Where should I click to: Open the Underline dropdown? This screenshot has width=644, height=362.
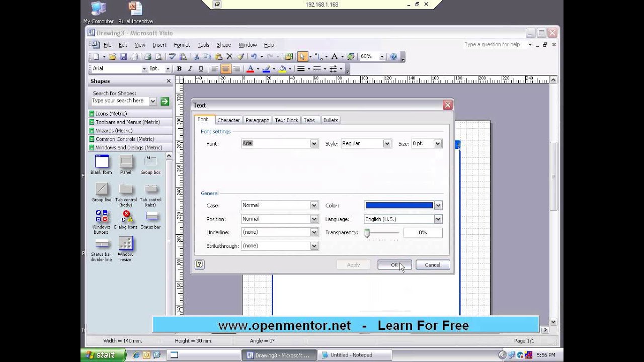(x=314, y=232)
